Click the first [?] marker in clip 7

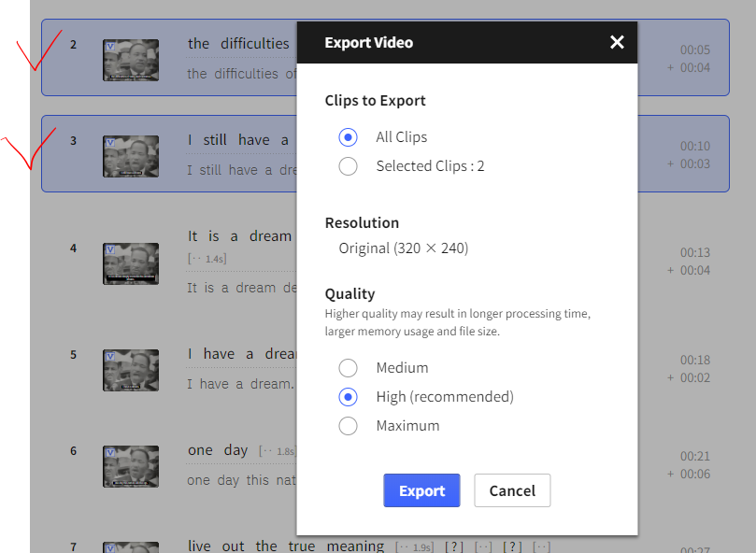[x=454, y=546]
